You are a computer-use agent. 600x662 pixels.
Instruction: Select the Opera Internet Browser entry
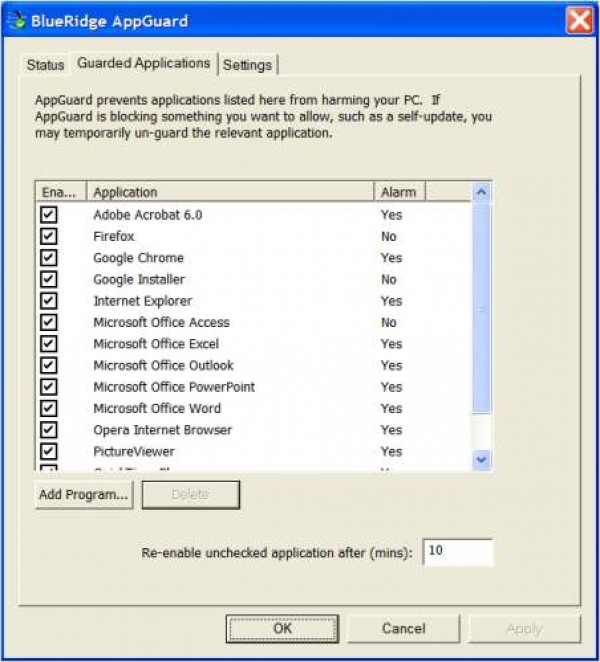tap(253, 430)
